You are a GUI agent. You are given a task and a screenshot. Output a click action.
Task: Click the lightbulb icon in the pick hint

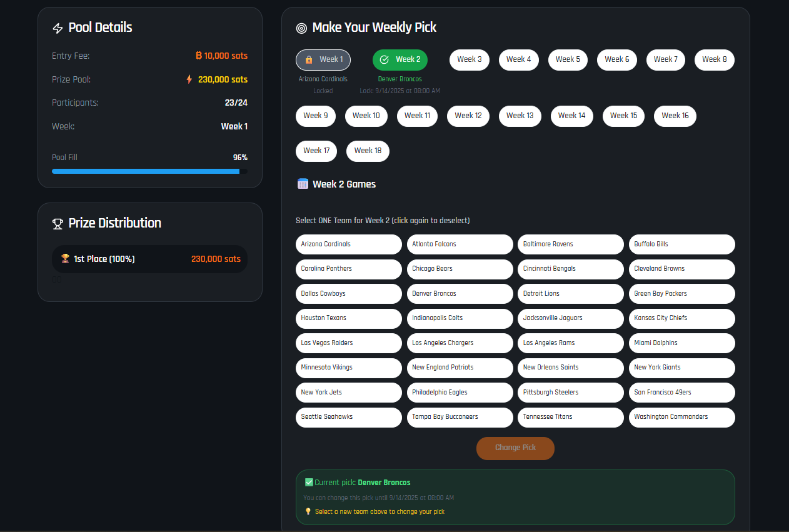[308, 511]
